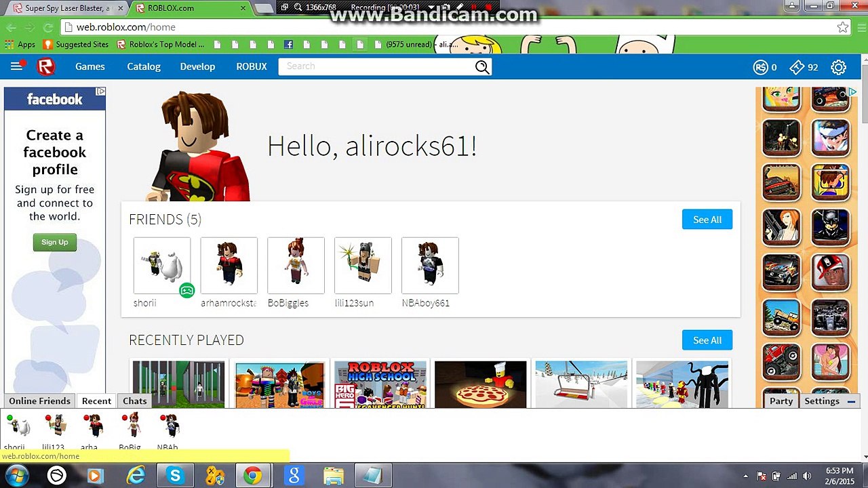Click the RECENTLY PLAYED heading
The image size is (868, 488).
point(186,340)
